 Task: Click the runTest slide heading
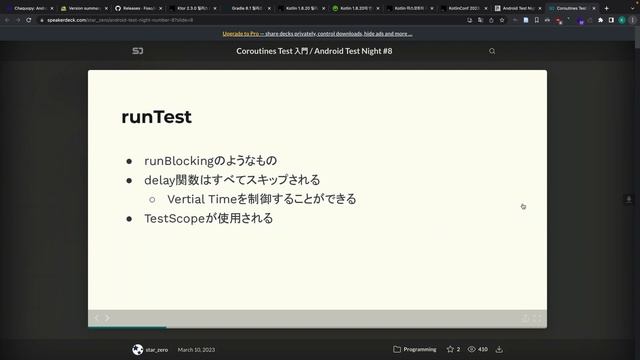tap(156, 117)
